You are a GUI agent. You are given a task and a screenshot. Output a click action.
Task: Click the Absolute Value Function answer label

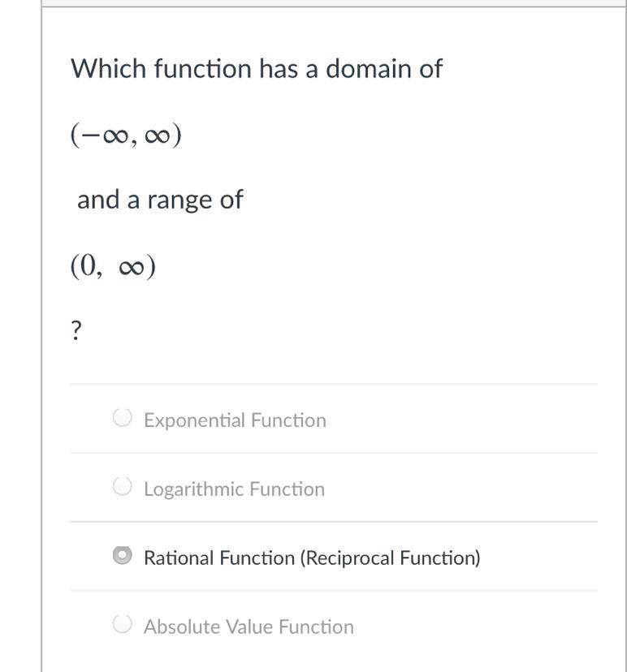point(249,627)
